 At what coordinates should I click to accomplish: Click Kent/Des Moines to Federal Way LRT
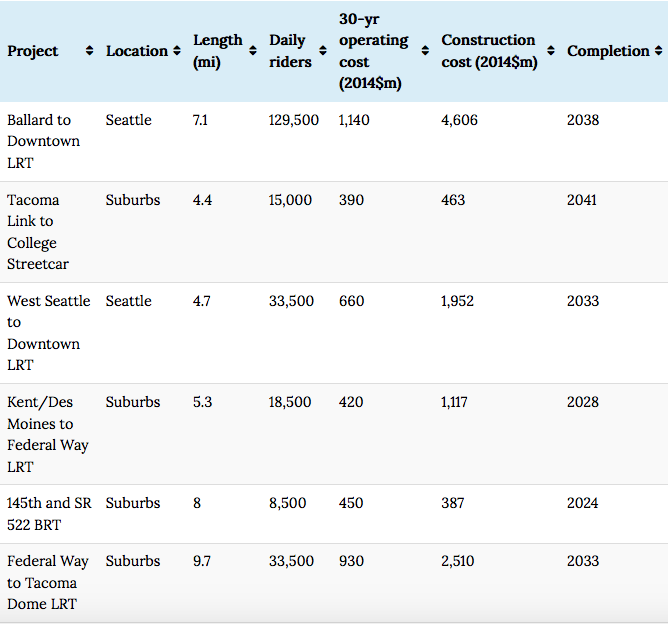[46, 434]
